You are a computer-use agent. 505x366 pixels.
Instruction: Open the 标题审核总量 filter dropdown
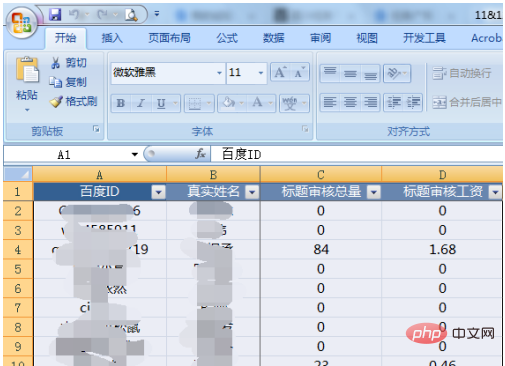click(x=374, y=192)
